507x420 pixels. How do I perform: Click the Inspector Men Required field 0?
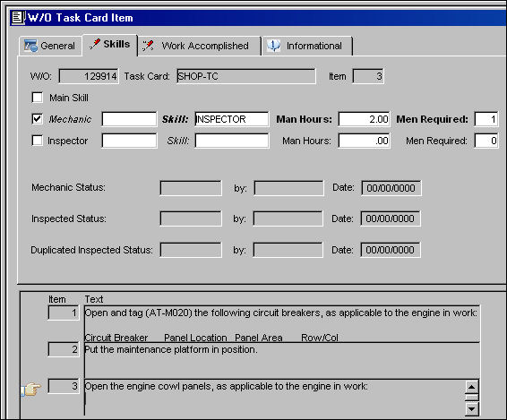(x=486, y=141)
